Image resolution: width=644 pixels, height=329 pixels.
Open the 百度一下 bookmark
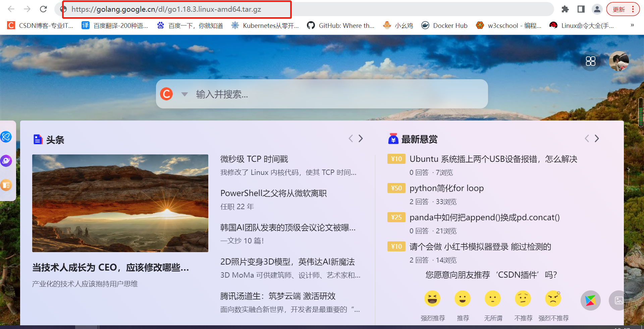190,26
